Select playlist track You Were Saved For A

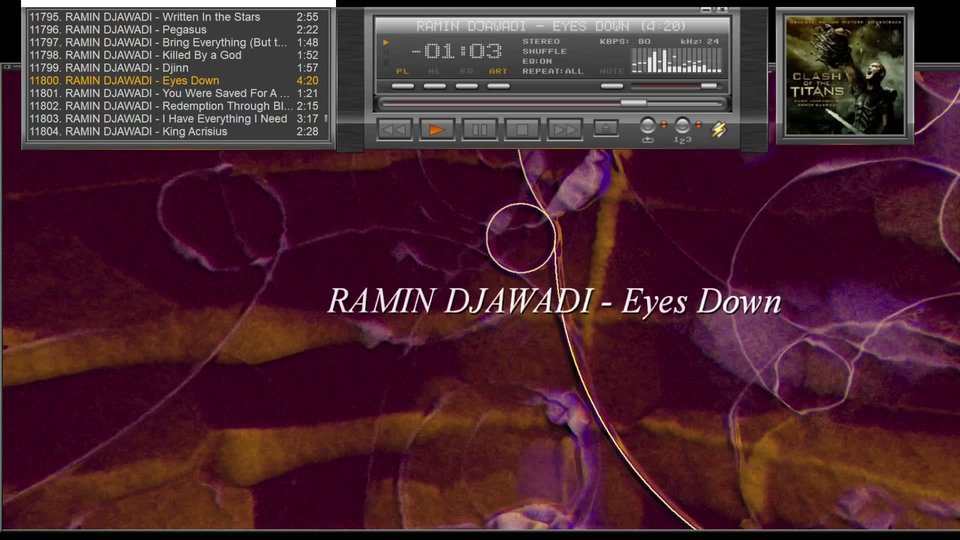(174, 94)
